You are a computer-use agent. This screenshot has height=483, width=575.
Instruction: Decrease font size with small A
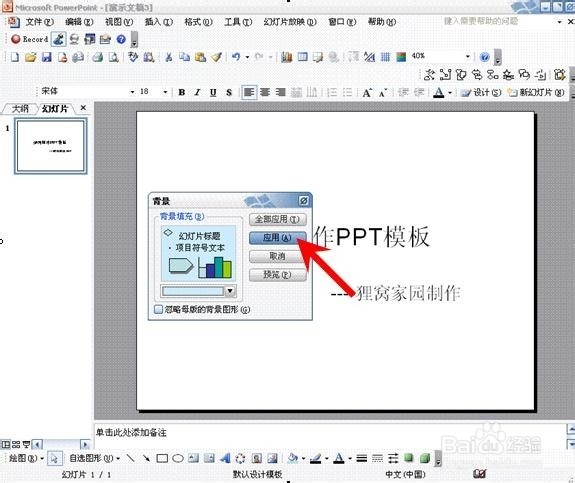(x=382, y=93)
